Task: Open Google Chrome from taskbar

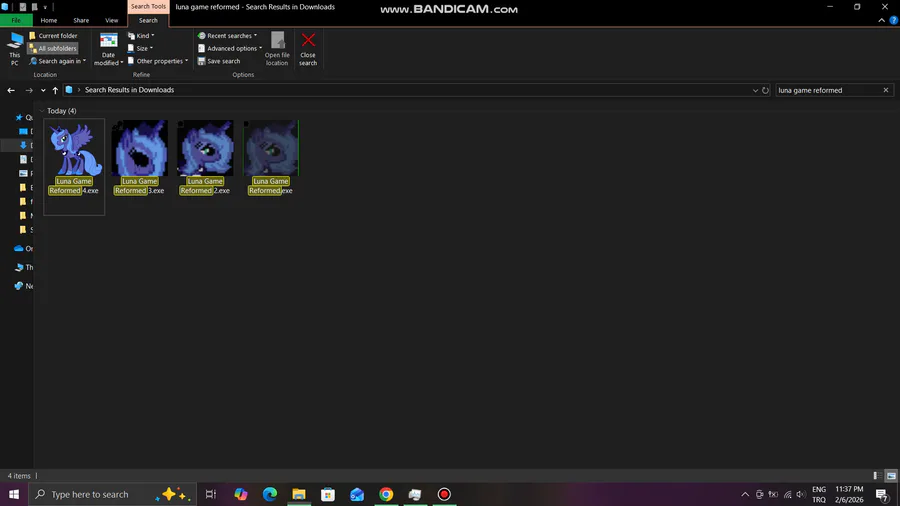Action: point(386,494)
